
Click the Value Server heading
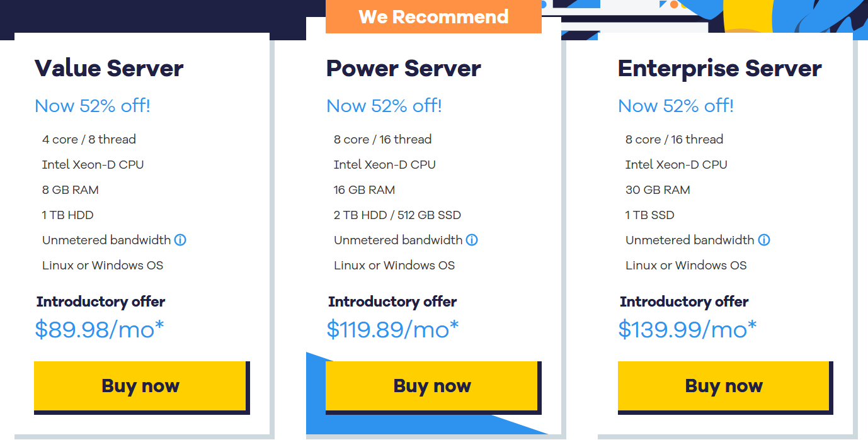tap(109, 68)
